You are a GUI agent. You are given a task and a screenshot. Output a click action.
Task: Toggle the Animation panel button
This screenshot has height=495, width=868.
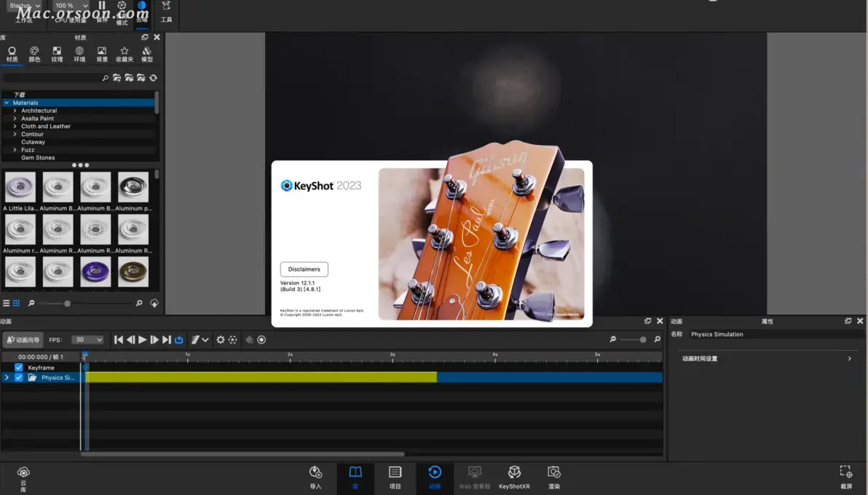[x=435, y=478]
